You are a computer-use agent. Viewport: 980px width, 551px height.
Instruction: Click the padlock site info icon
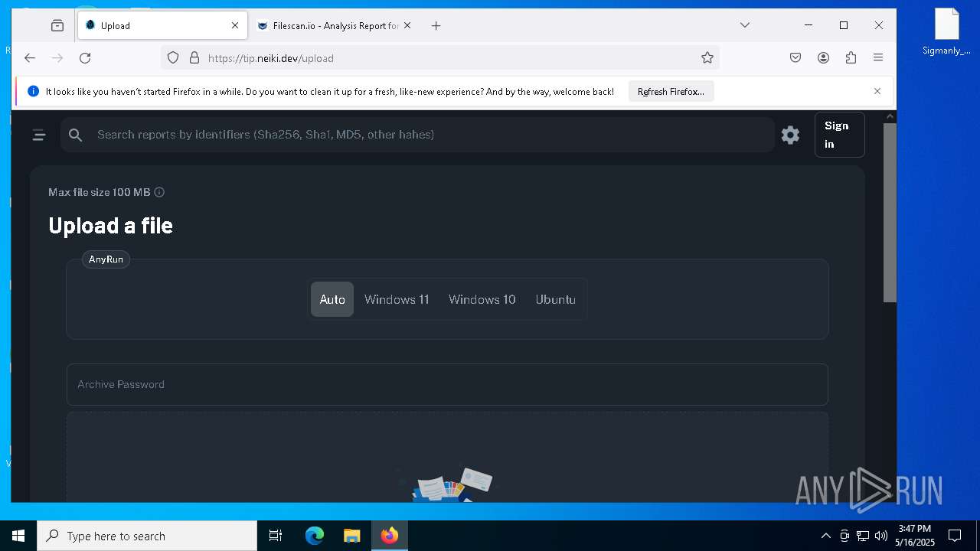pos(194,57)
